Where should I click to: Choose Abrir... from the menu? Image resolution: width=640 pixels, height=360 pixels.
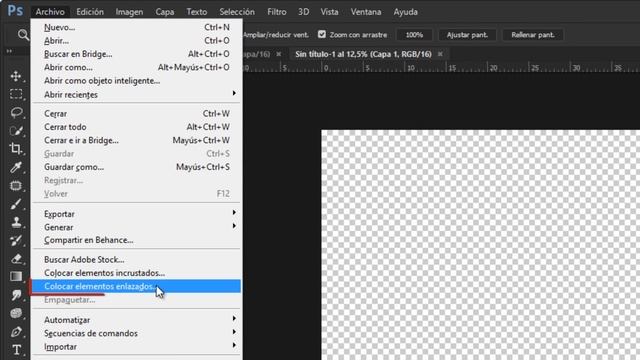click(136, 41)
